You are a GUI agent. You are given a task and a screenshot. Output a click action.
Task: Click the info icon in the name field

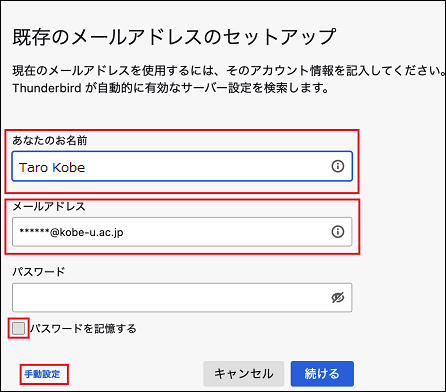tap(338, 166)
